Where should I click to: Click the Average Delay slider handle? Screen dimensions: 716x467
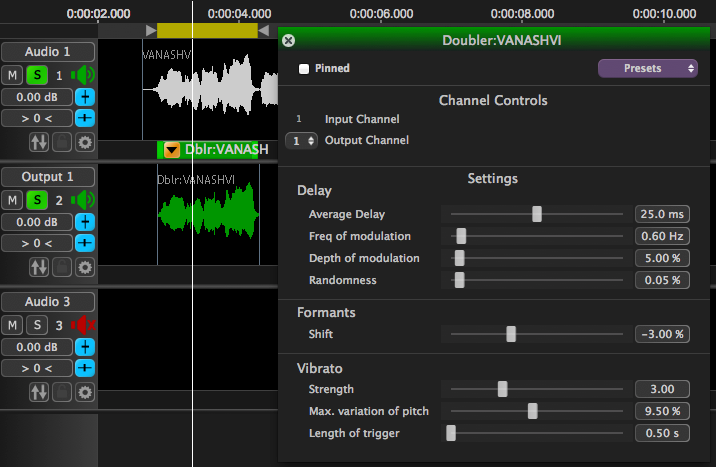pyautogui.click(x=537, y=214)
